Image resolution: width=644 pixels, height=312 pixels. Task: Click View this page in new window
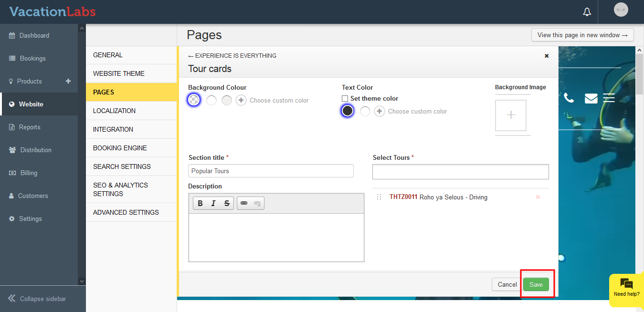tap(582, 35)
